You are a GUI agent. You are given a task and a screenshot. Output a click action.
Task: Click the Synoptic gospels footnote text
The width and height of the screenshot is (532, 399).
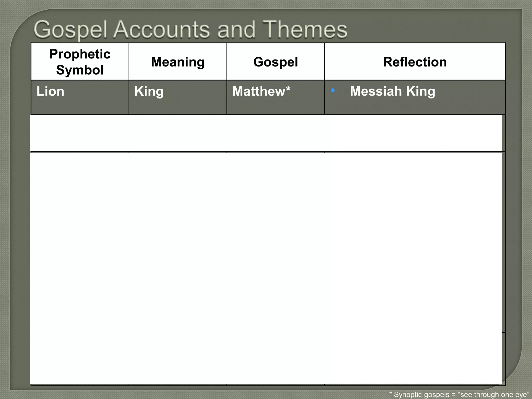tap(459, 394)
